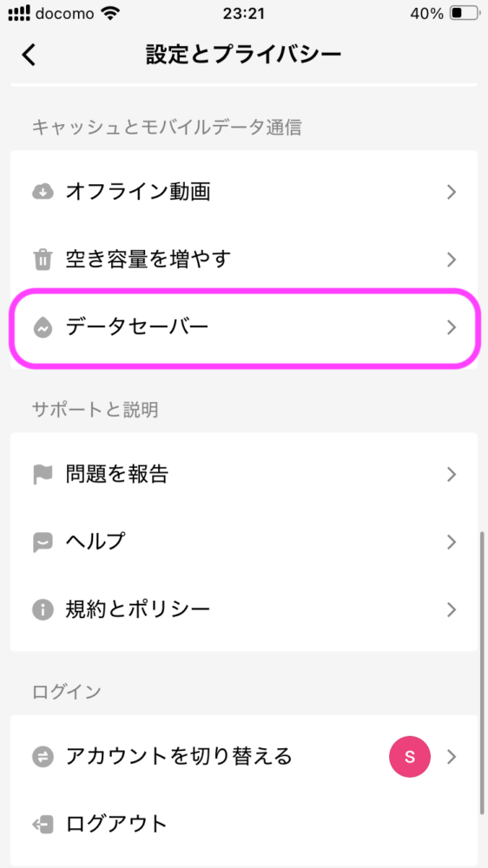Choose アカウントを切り替える

pyautogui.click(x=244, y=757)
